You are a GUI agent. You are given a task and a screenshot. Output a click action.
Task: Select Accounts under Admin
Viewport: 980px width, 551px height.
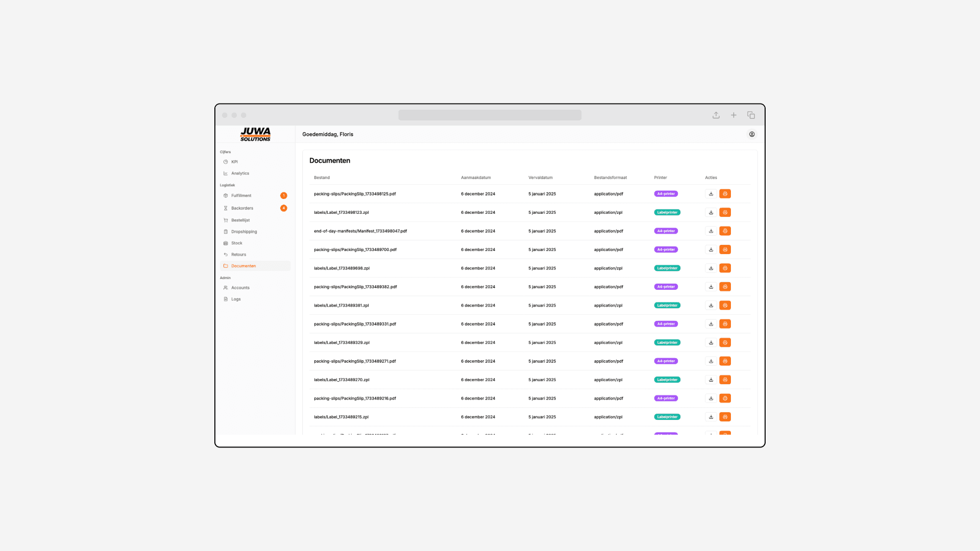click(240, 288)
